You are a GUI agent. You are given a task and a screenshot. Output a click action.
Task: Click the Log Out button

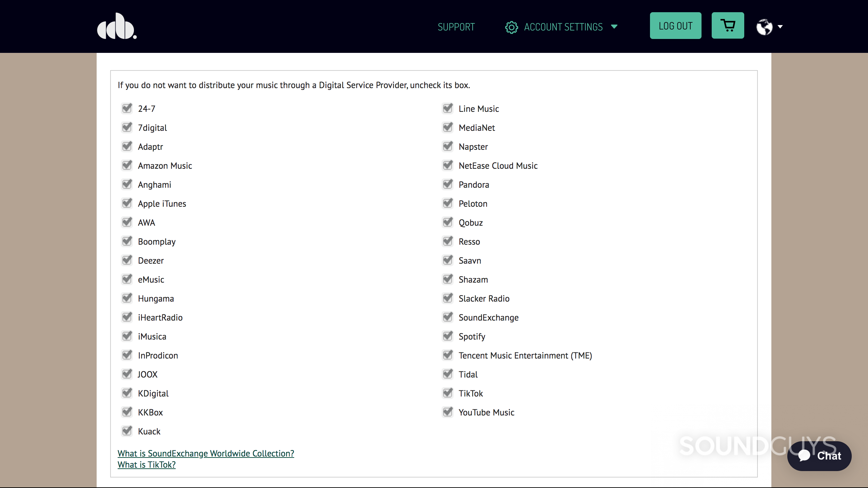[675, 25]
